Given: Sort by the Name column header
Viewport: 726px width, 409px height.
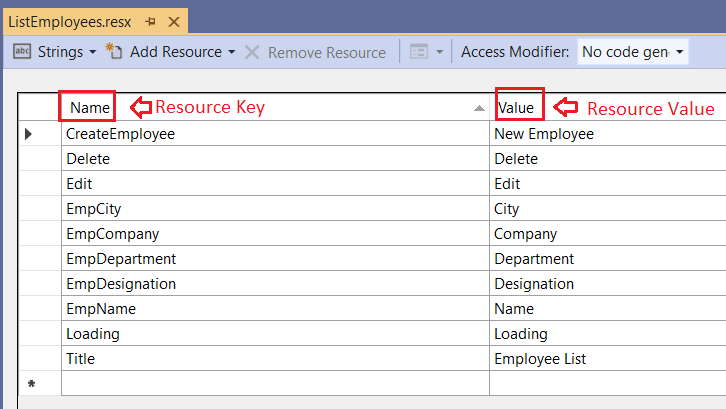Looking at the screenshot, I should tap(90, 108).
